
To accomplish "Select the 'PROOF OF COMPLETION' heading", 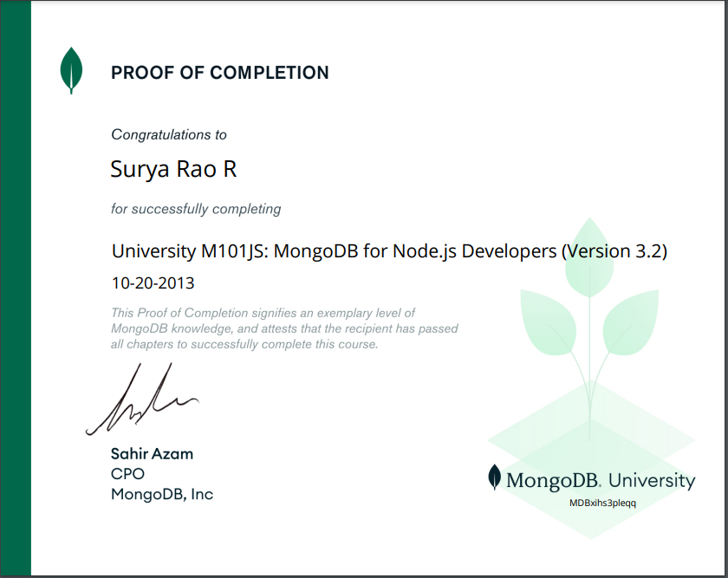I will click(x=219, y=73).
